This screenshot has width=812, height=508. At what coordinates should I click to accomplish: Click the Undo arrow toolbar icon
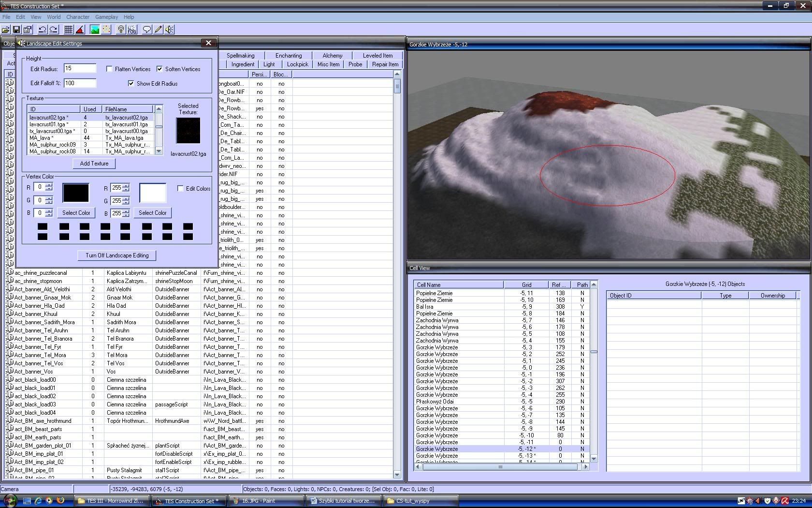(x=43, y=30)
